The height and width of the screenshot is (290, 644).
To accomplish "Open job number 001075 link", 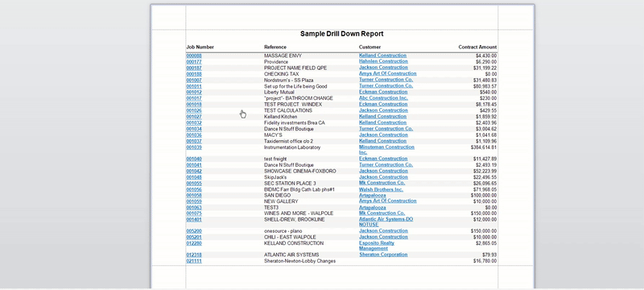I will tap(194, 214).
